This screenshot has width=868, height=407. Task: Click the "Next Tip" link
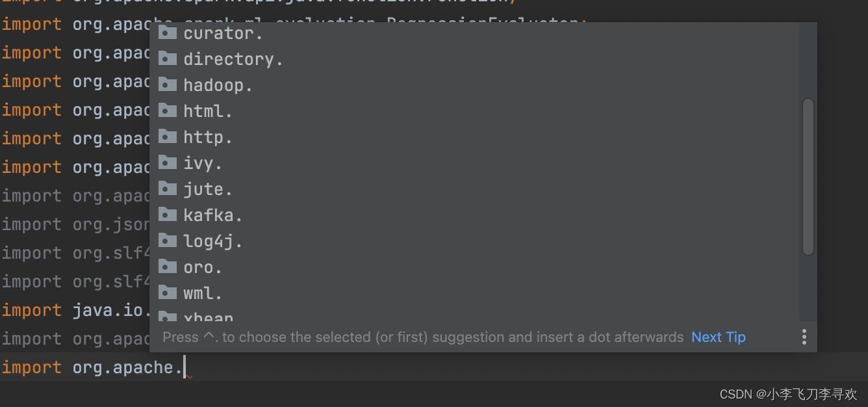(x=718, y=337)
